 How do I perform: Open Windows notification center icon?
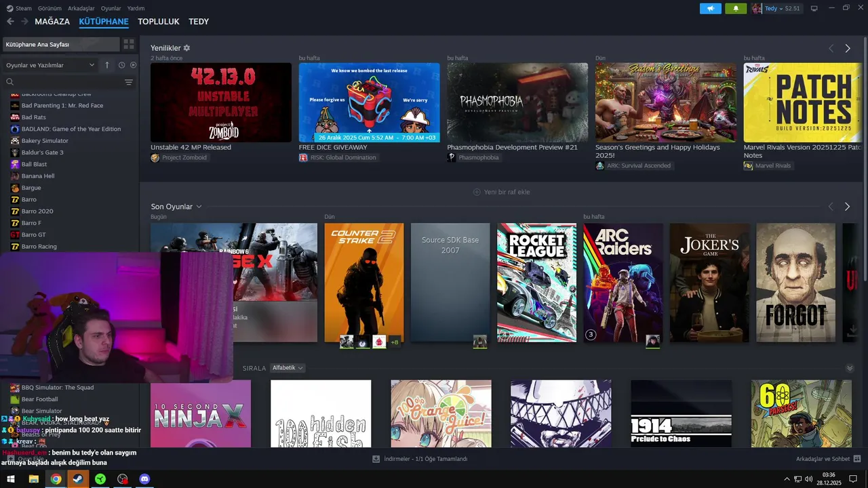853,479
